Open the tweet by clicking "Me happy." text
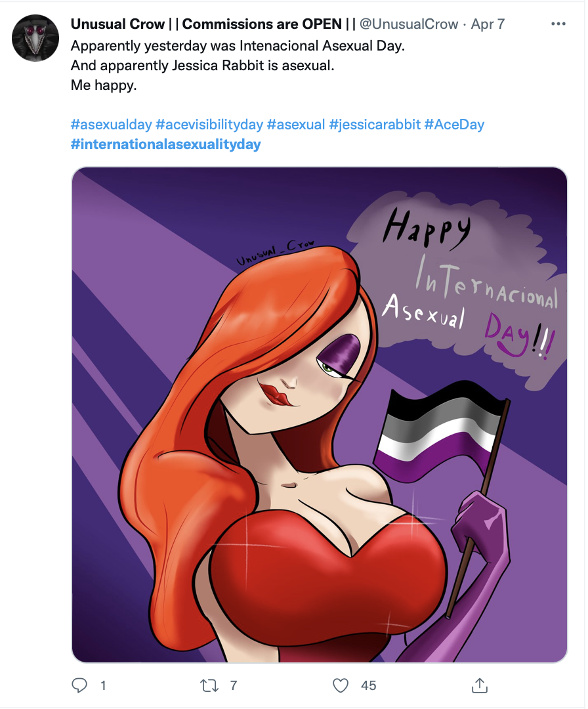 pyautogui.click(x=104, y=85)
